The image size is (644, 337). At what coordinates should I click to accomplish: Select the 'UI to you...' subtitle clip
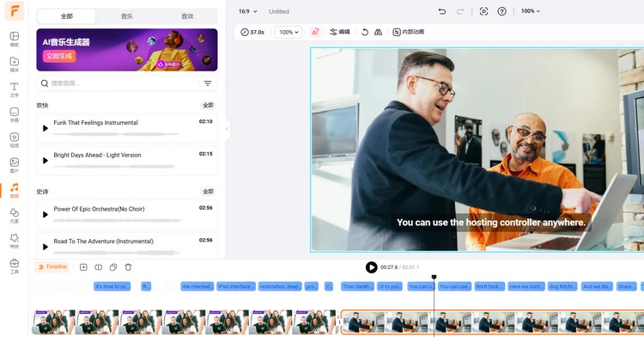pyautogui.click(x=390, y=286)
